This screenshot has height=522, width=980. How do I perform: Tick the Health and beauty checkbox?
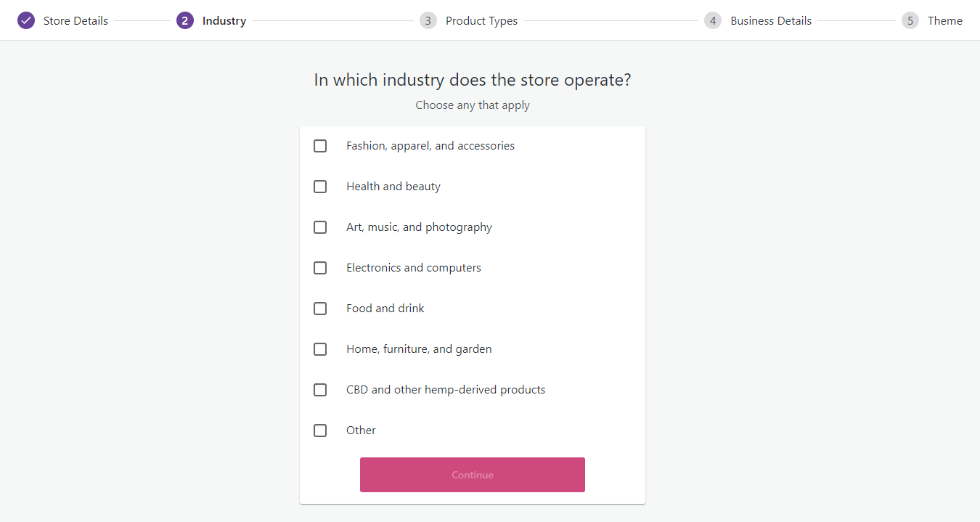pyautogui.click(x=320, y=187)
